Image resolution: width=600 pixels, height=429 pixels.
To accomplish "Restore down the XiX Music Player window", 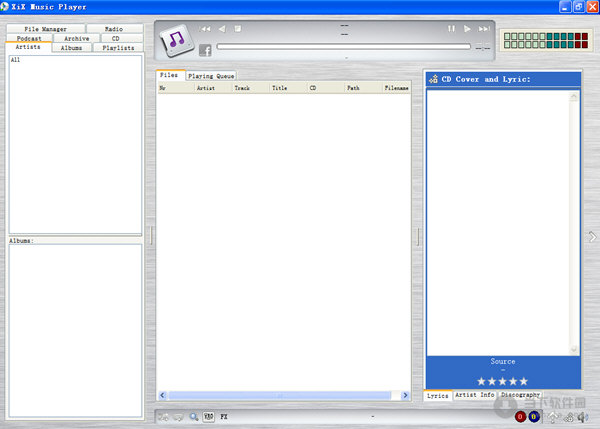I will (x=579, y=7).
